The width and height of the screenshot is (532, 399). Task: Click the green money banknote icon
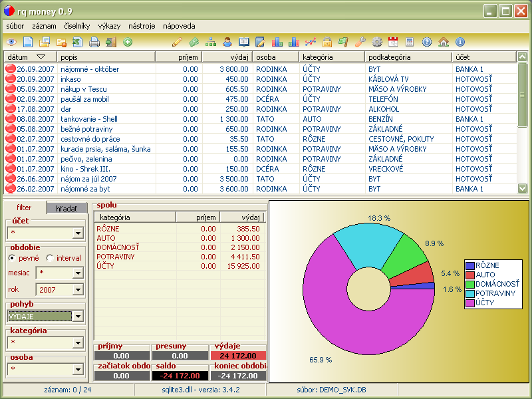point(194,42)
